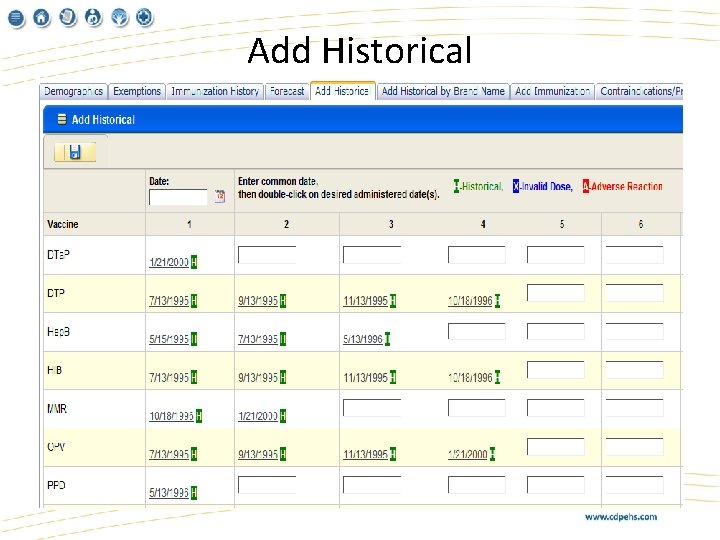Click PPD dose 2 date field
Viewport: 720px width, 540px height.
pyautogui.click(x=267, y=485)
